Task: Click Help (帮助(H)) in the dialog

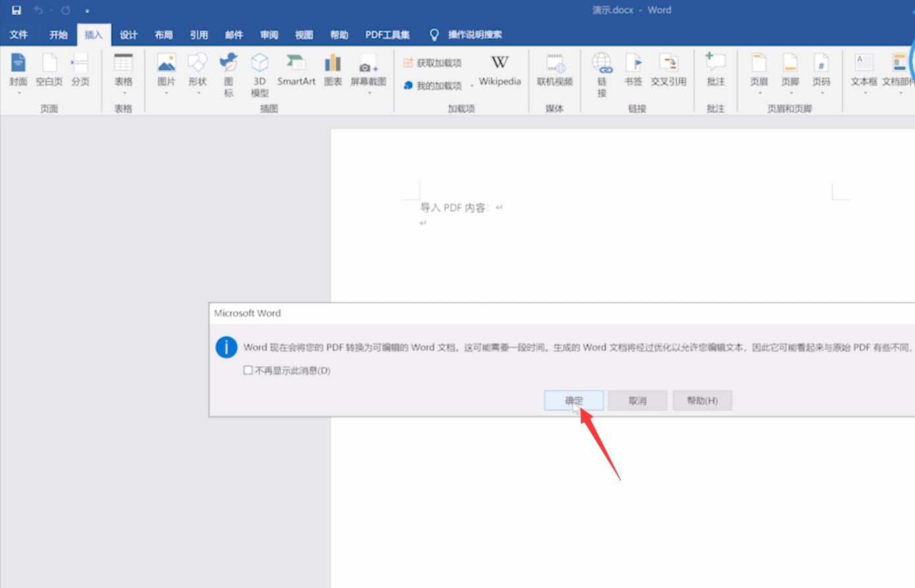Action: pyautogui.click(x=702, y=400)
